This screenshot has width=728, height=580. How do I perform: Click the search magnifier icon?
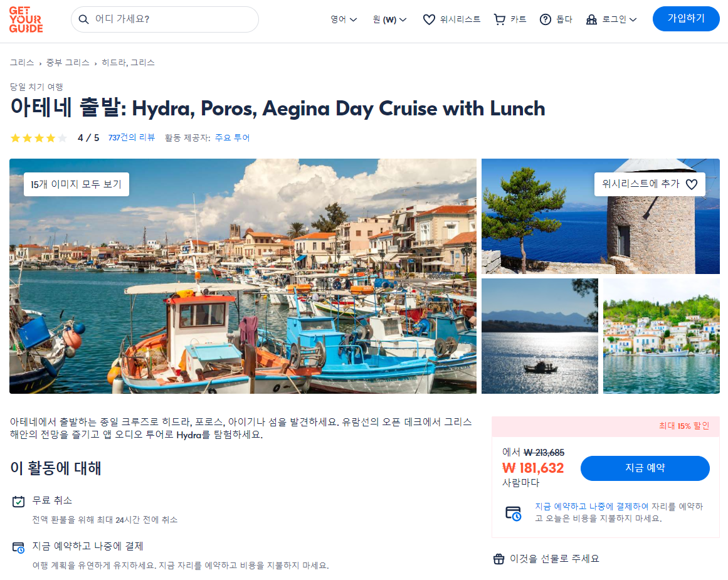[x=83, y=19]
